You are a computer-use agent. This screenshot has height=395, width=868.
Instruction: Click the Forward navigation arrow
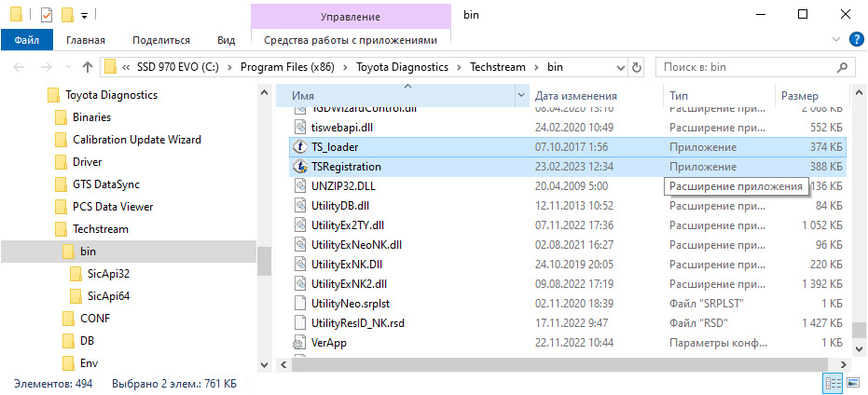coord(47,67)
